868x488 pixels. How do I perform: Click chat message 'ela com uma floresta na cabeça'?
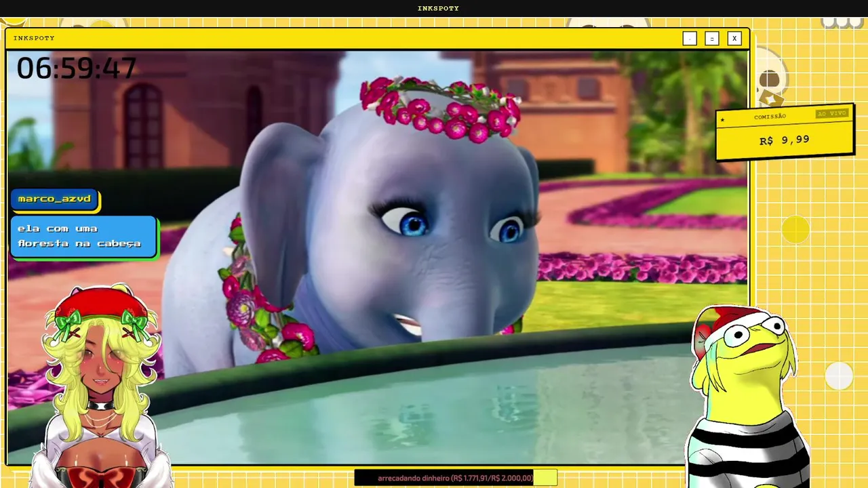point(84,237)
